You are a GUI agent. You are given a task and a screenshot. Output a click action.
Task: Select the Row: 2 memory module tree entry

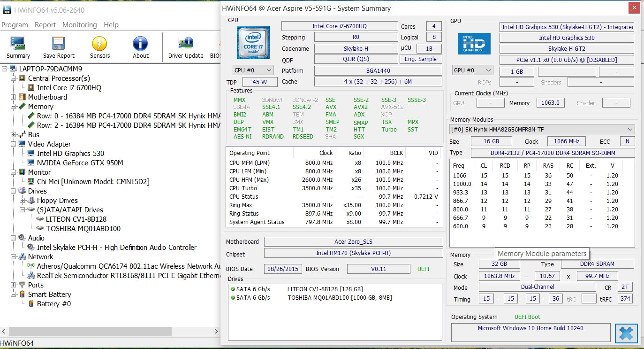[x=129, y=125]
